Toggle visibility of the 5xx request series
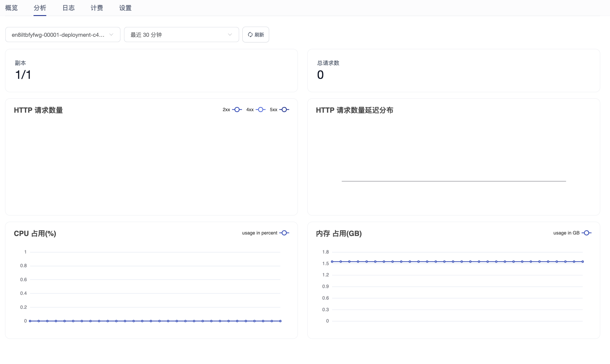This screenshot has height=364, width=610. pos(284,110)
